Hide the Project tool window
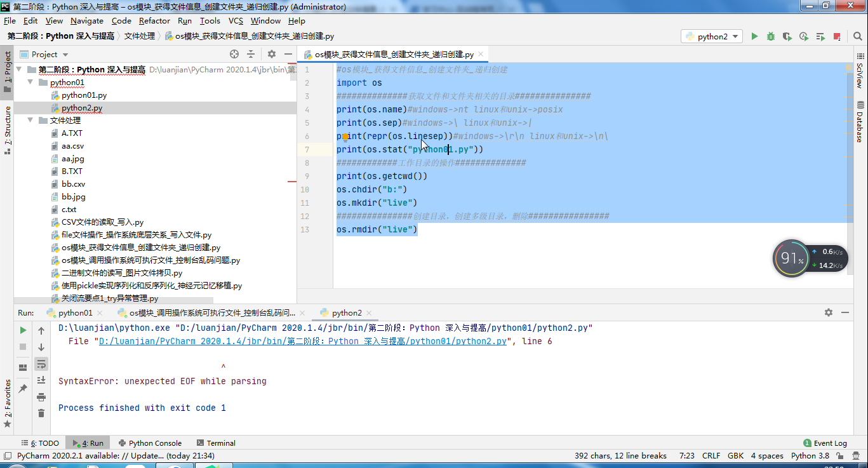The image size is (868, 468). coord(288,55)
